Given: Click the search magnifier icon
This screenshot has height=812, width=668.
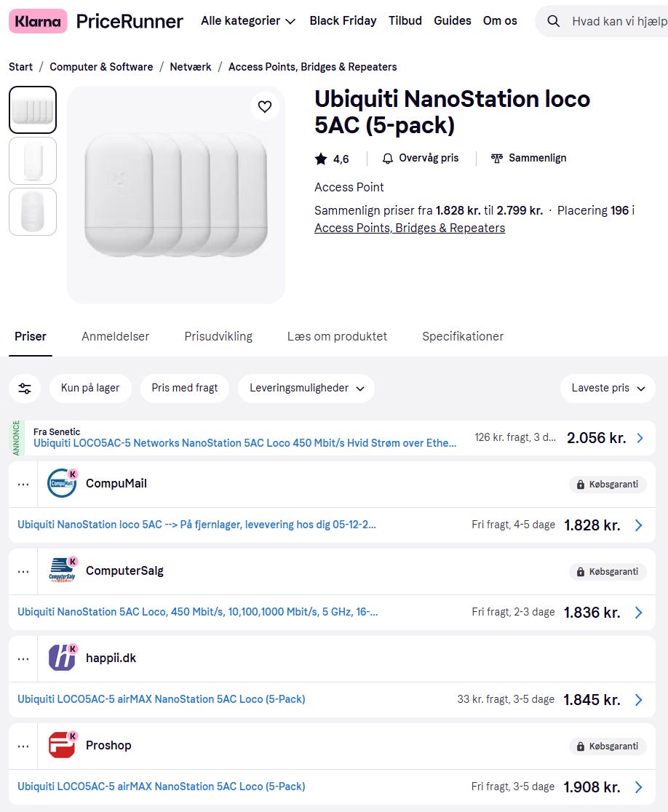Looking at the screenshot, I should click(x=554, y=21).
